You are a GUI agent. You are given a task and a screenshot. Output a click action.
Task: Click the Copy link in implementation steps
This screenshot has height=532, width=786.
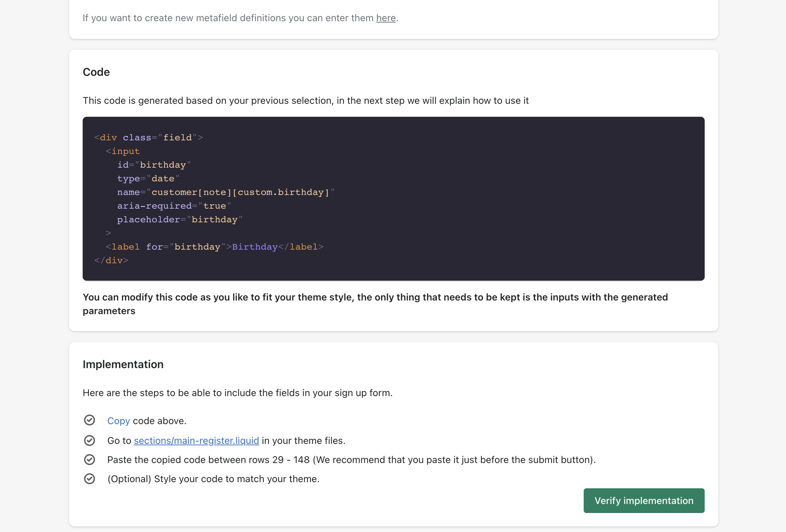point(118,421)
